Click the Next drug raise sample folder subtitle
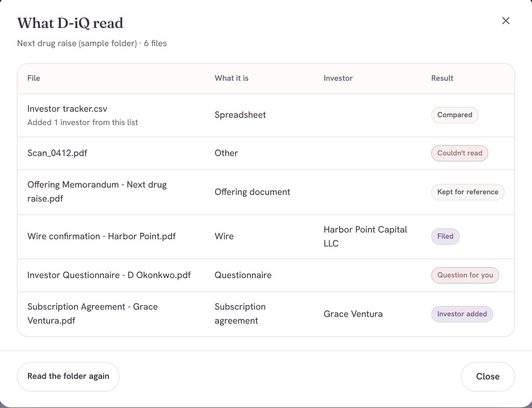Viewport: 532px width, 408px height. click(92, 43)
